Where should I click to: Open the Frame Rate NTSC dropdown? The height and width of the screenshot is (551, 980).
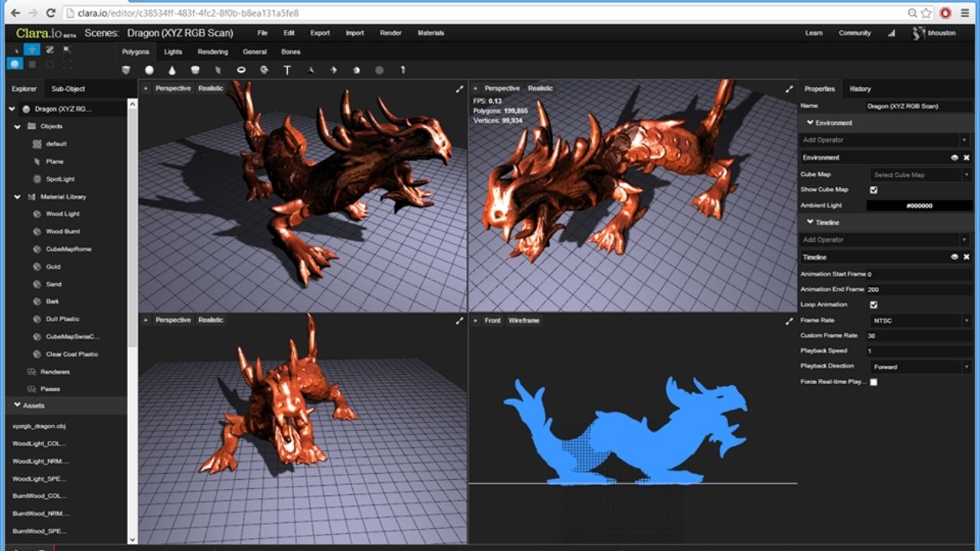click(x=920, y=321)
